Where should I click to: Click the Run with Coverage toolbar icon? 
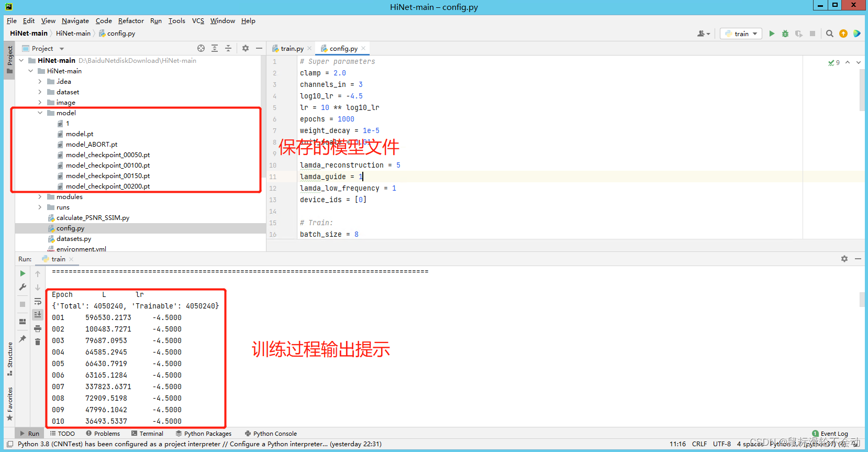click(799, 34)
